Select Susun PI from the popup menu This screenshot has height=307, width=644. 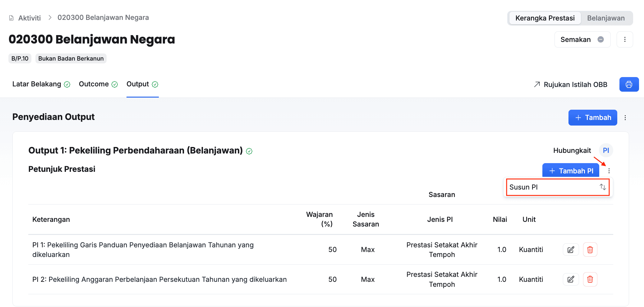558,187
